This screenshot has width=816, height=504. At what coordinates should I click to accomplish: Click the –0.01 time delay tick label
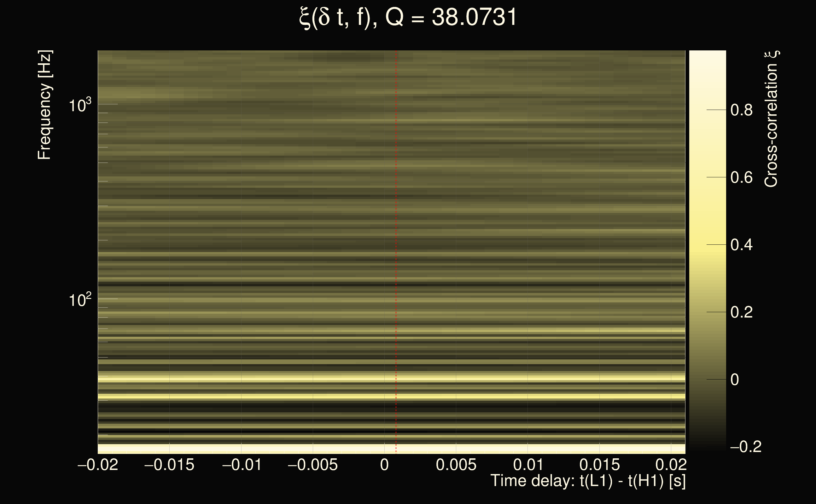coord(242,465)
